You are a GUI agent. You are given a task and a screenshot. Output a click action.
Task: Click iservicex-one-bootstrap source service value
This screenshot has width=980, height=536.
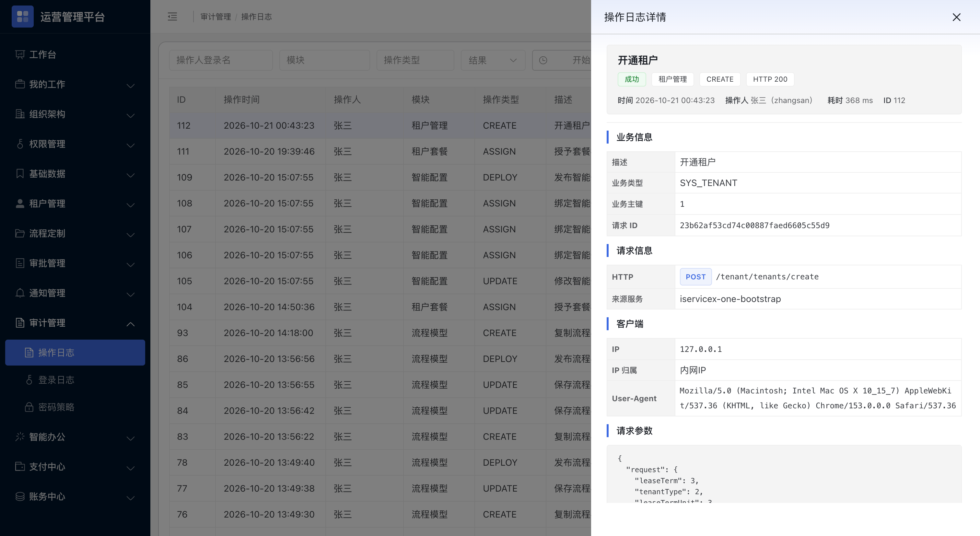point(730,299)
